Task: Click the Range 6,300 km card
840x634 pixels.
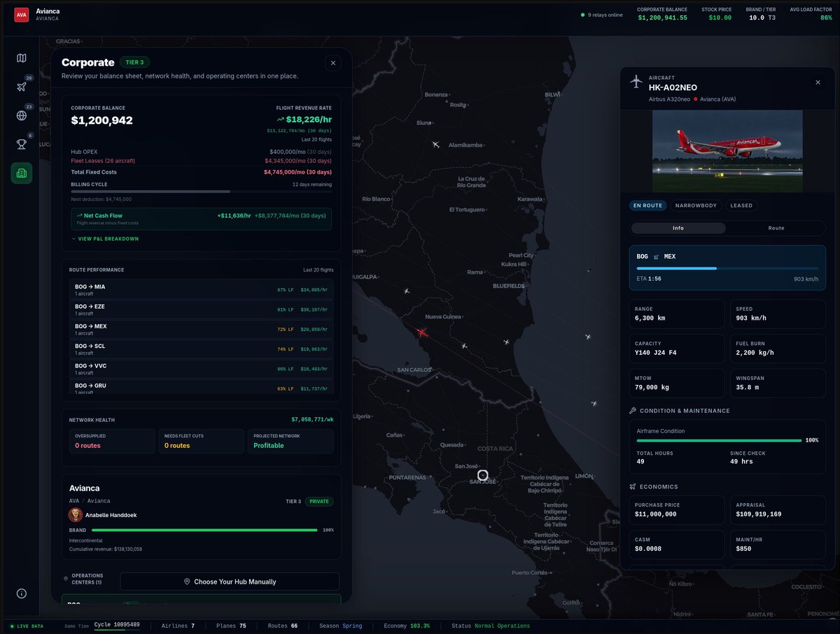Action: coord(677,314)
